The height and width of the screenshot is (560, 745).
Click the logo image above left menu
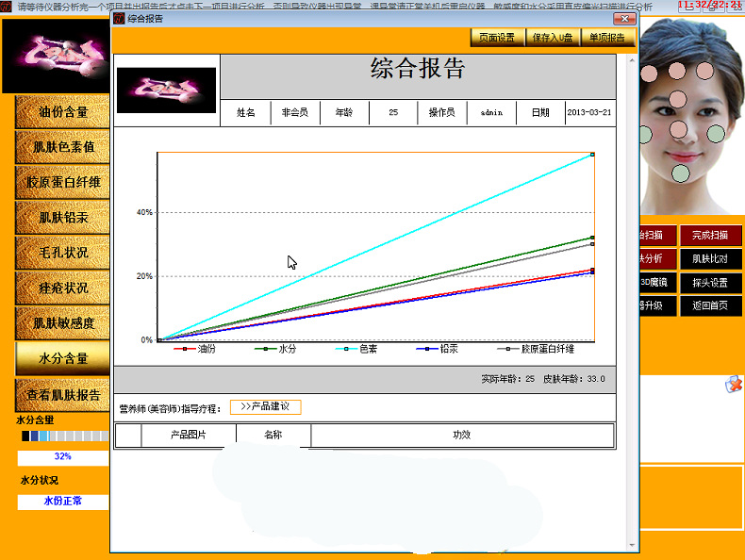click(56, 56)
